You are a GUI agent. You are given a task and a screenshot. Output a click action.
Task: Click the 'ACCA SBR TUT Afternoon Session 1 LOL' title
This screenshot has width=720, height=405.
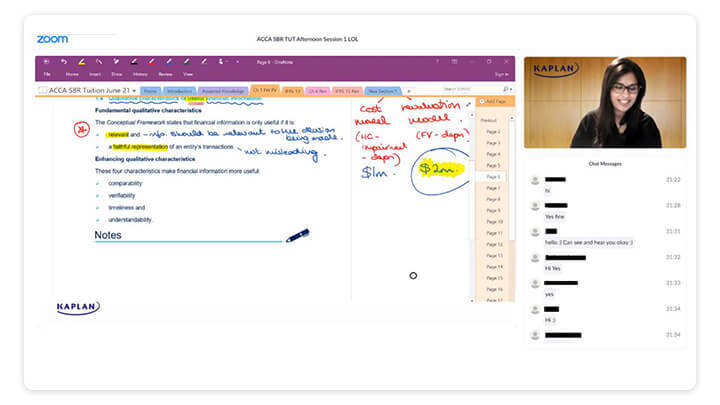tap(307, 39)
